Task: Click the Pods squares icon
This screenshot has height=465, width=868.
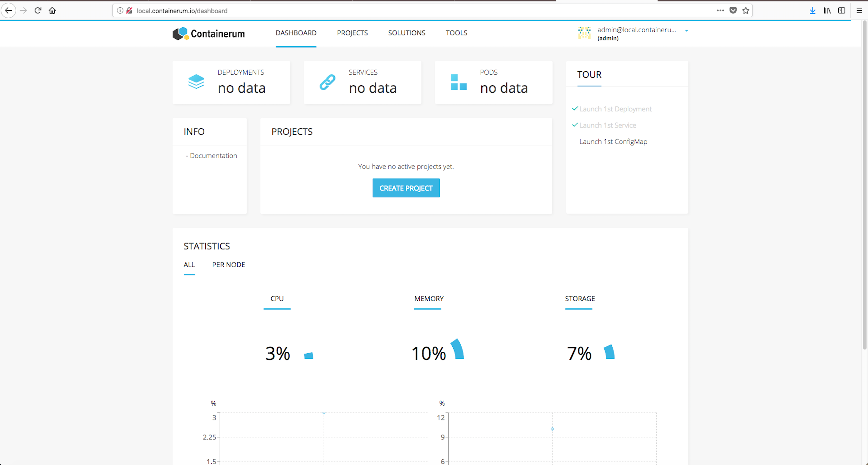Action: [x=458, y=82]
